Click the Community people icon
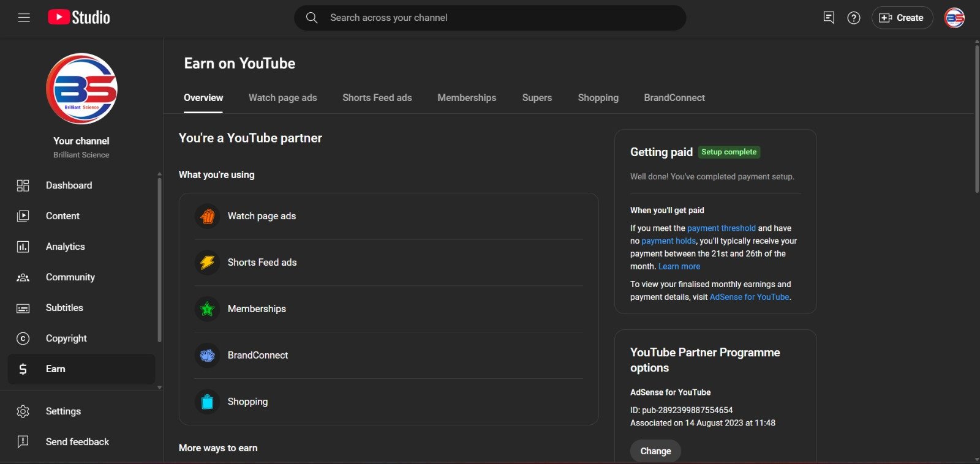The width and height of the screenshot is (980, 464). tap(23, 277)
